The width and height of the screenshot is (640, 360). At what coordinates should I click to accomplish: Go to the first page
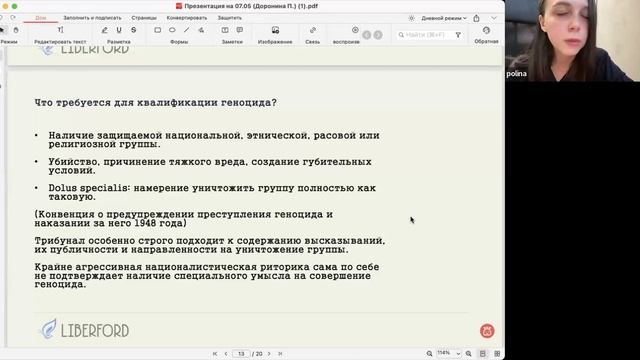point(215,354)
